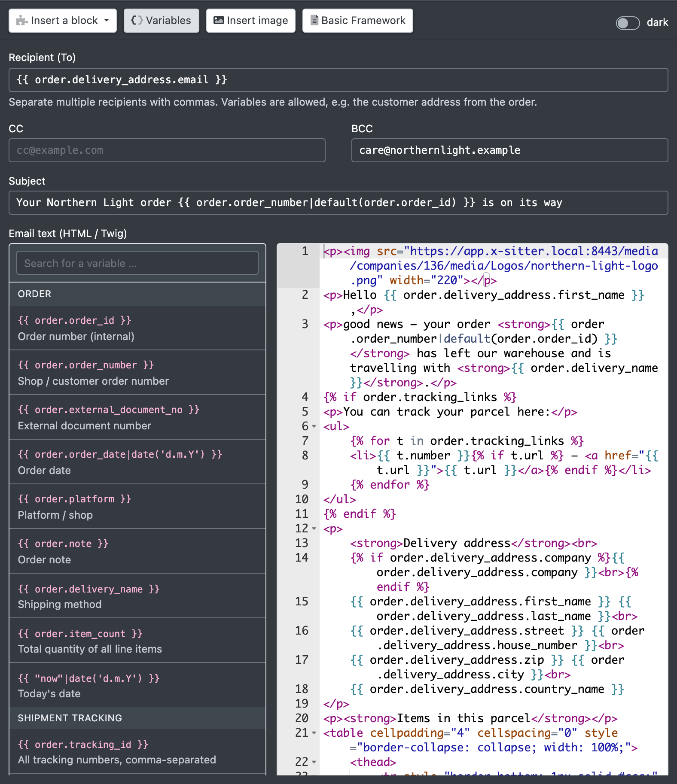
Task: Click the SHIPMENT TRACKING section header
Action: (x=137, y=718)
